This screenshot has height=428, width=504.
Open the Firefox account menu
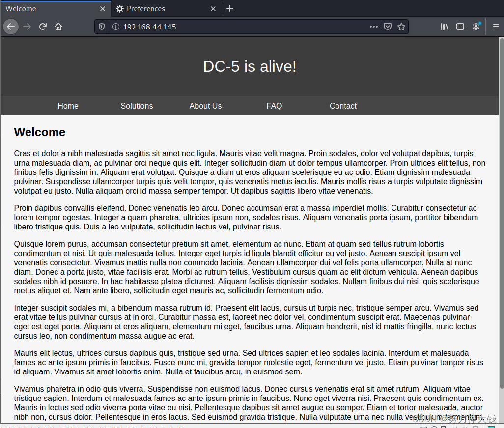coord(476,27)
